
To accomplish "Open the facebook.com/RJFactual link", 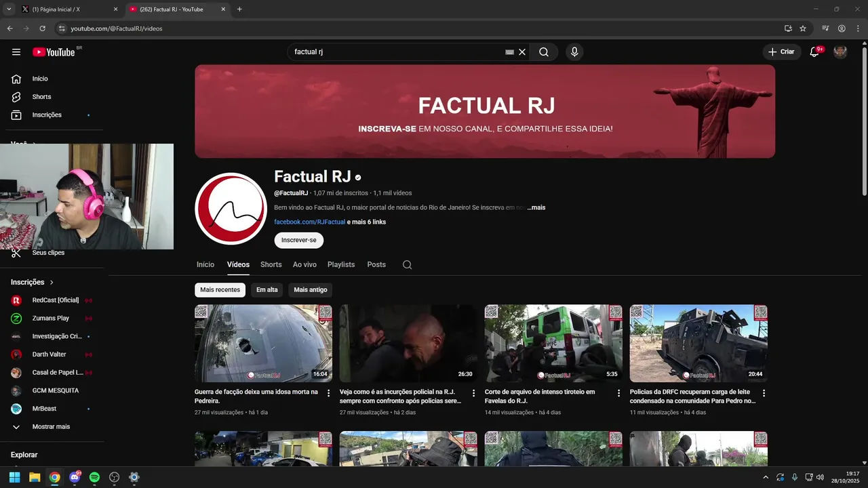I will point(310,222).
